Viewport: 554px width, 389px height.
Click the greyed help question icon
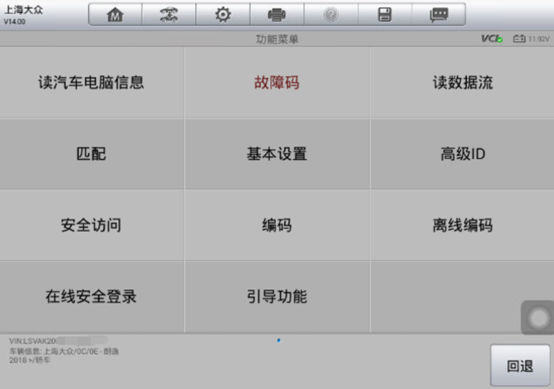tap(331, 14)
